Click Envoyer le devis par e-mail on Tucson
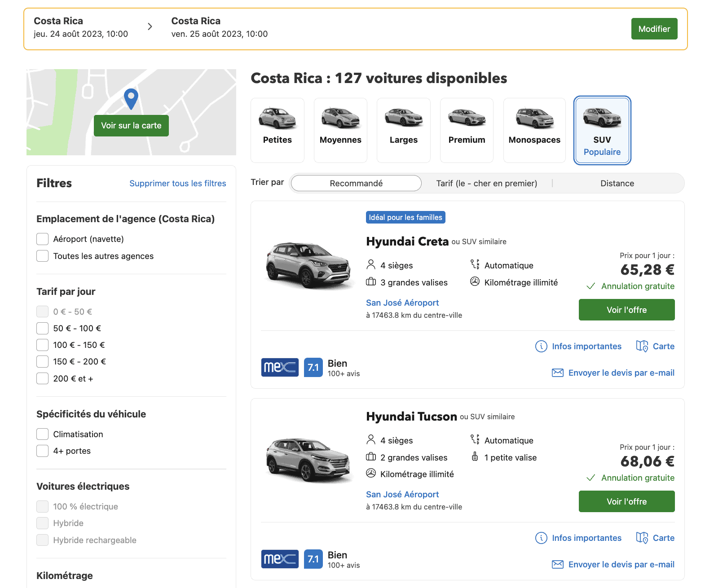The width and height of the screenshot is (714, 588). coord(621,564)
